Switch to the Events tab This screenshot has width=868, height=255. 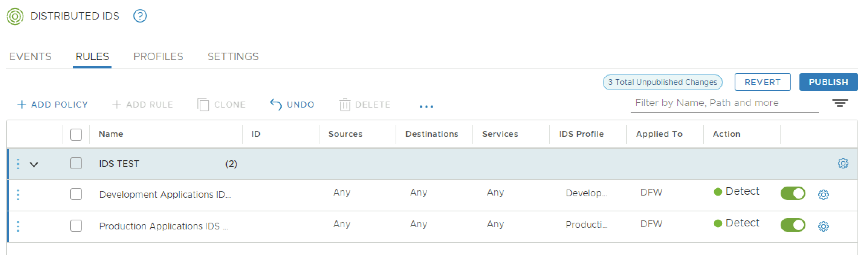[30, 56]
